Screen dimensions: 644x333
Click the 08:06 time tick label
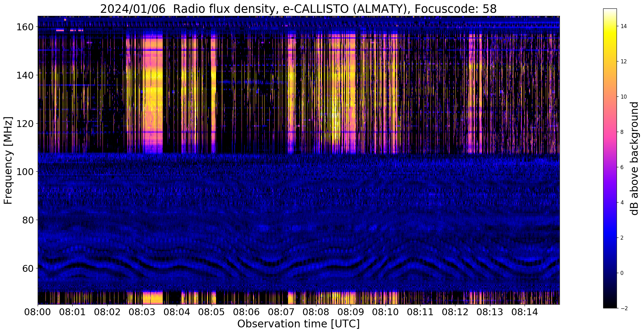point(246,312)
